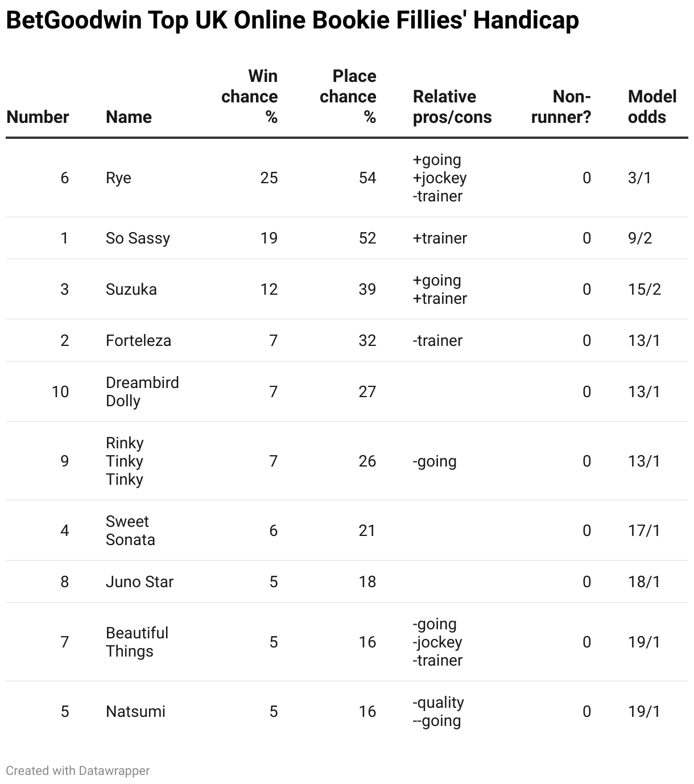Viewport: 694px width, 784px height.
Task: Select the Rye row name
Action: [x=118, y=178]
